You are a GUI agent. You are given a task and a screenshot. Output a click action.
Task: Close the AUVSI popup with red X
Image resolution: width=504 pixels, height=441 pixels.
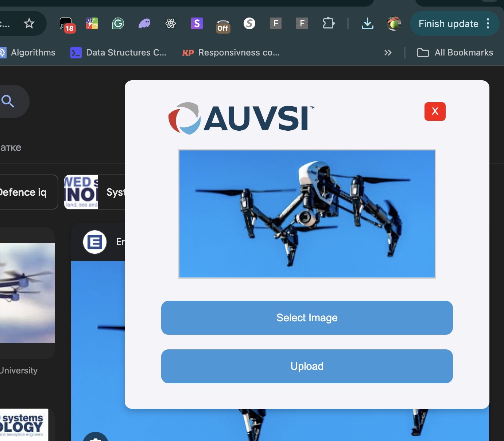click(x=435, y=111)
